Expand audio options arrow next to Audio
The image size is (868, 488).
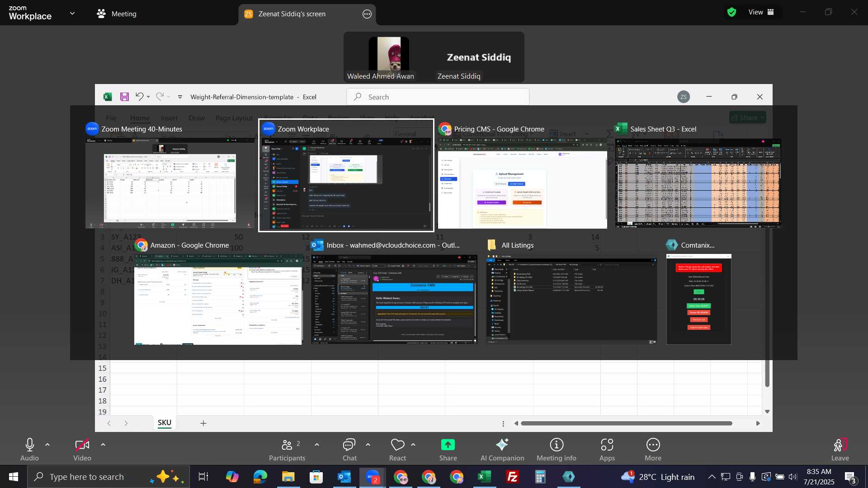(x=47, y=445)
